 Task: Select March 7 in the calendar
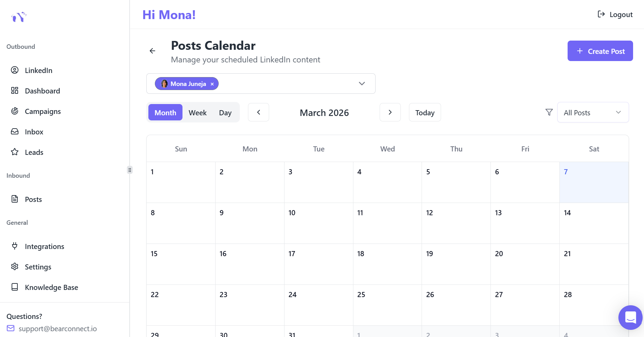click(594, 182)
